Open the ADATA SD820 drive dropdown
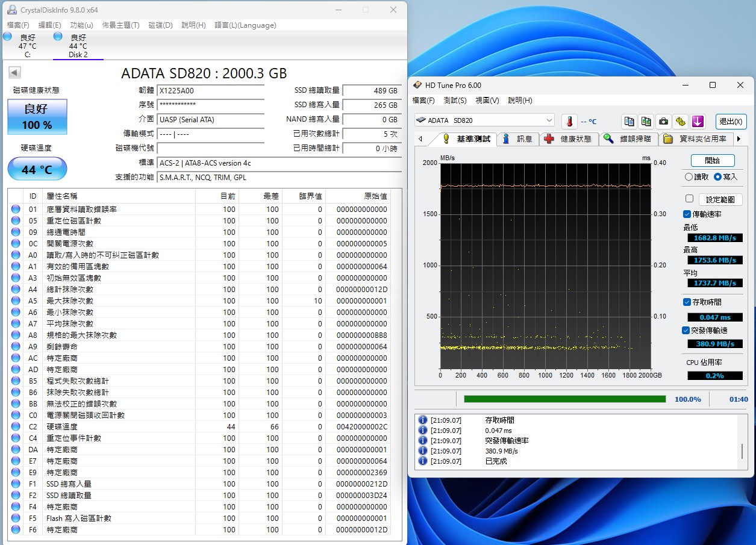756x545 pixels. pyautogui.click(x=484, y=120)
